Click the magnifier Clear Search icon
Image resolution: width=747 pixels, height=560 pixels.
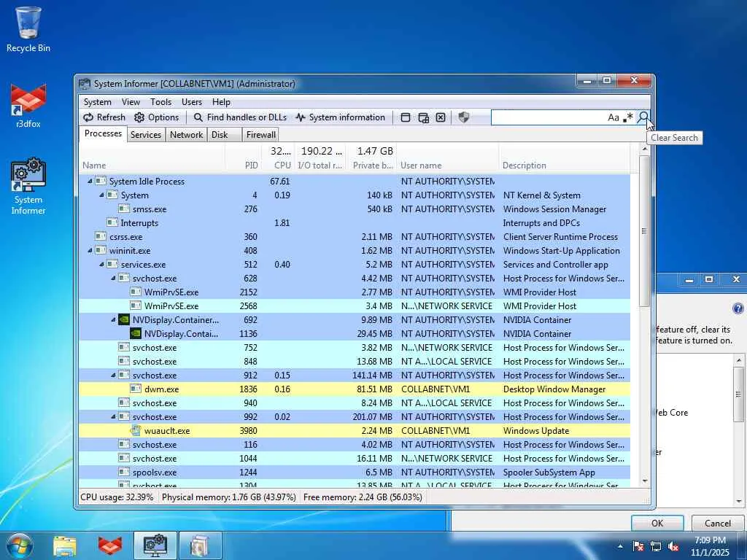[643, 117]
